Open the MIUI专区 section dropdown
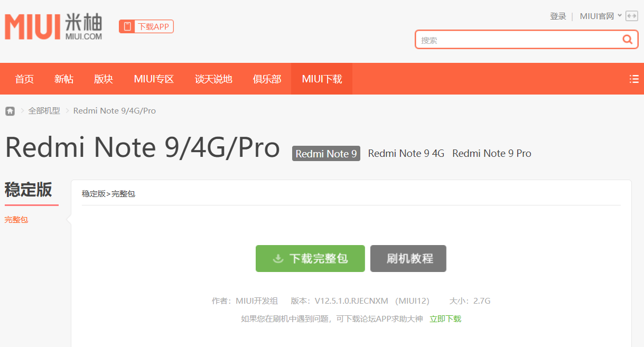The image size is (644, 347). [154, 78]
